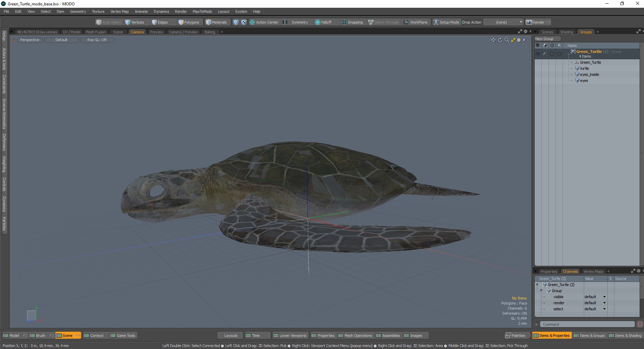Open viewport settings gear in 3D view
The height and width of the screenshot is (349, 644).
pos(519,40)
